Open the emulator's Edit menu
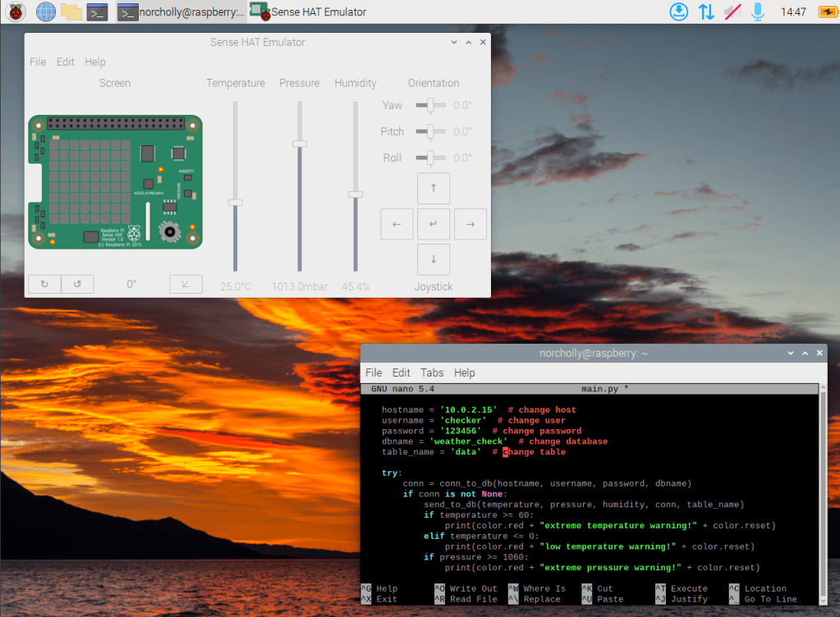 click(x=66, y=62)
